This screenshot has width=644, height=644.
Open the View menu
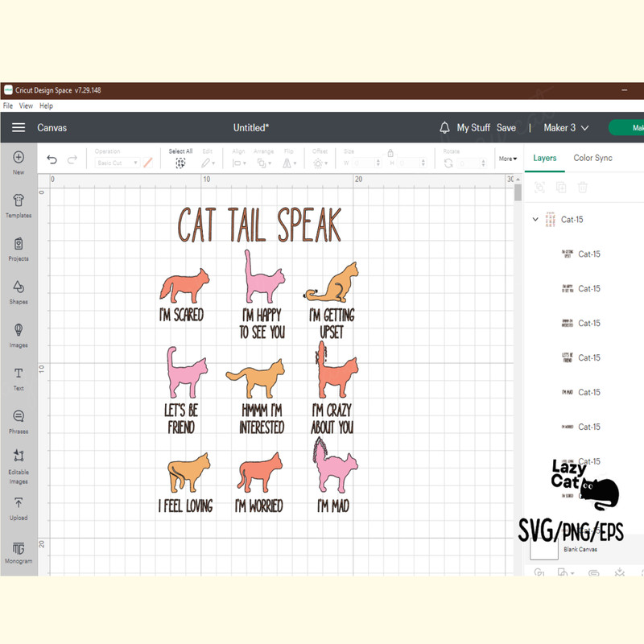tap(27, 105)
